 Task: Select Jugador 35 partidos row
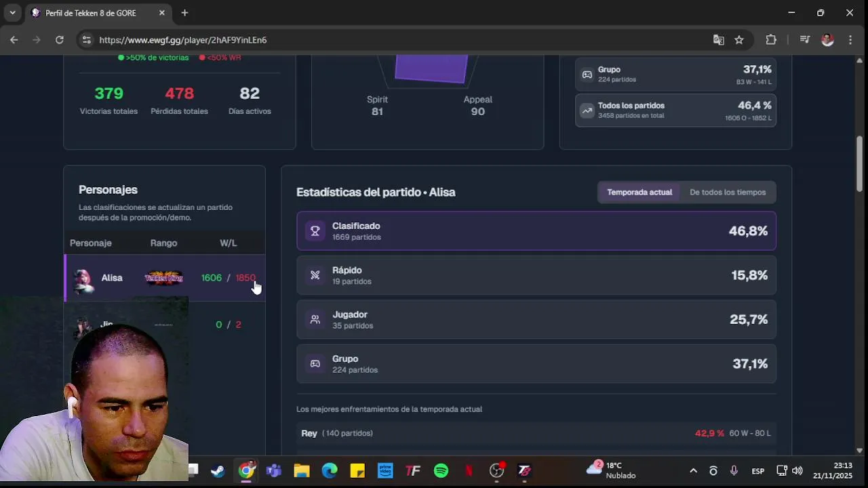click(x=536, y=320)
